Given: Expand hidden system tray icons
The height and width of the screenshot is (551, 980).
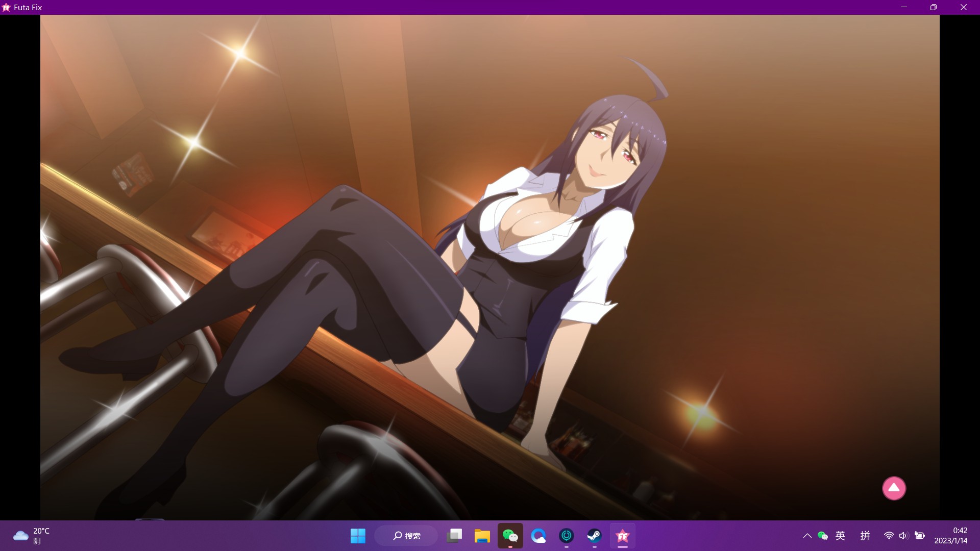Looking at the screenshot, I should [x=807, y=536].
